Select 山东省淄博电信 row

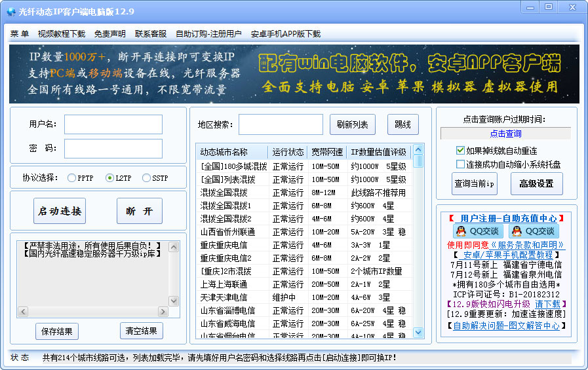pos(304,310)
